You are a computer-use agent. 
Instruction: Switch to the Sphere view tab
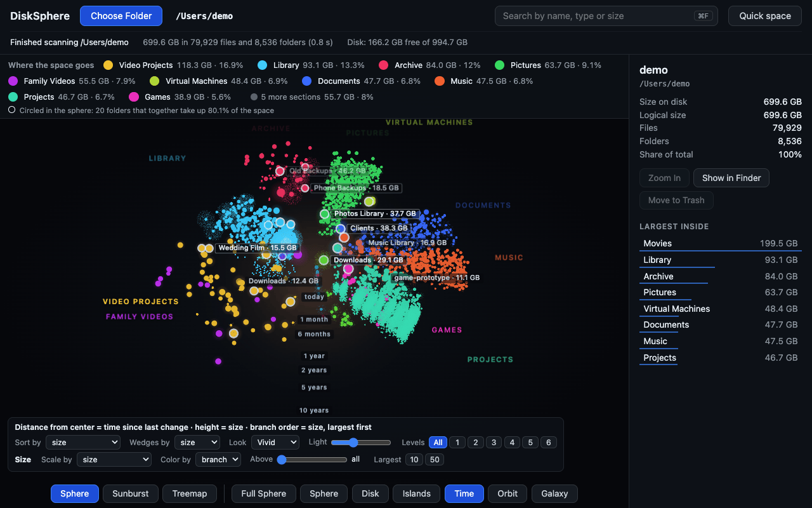75,493
